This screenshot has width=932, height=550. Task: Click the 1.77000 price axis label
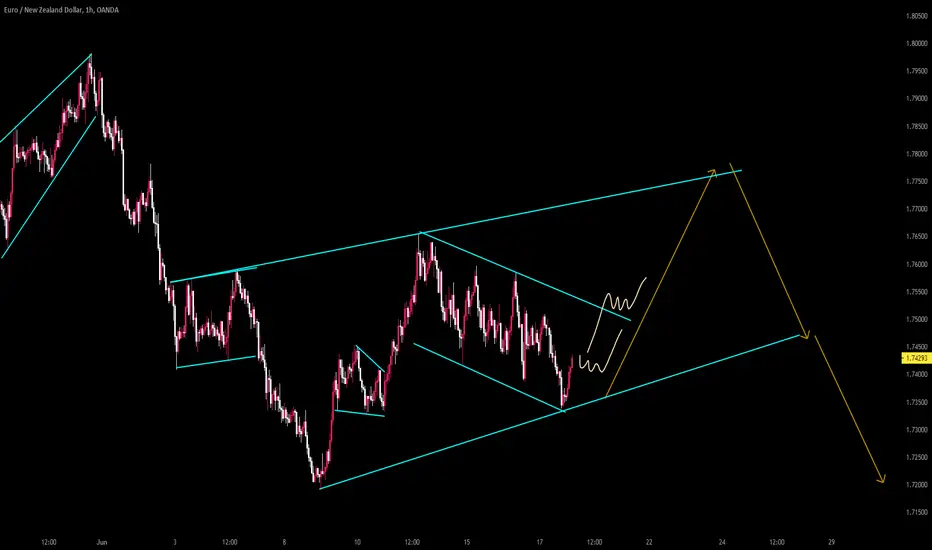click(917, 209)
